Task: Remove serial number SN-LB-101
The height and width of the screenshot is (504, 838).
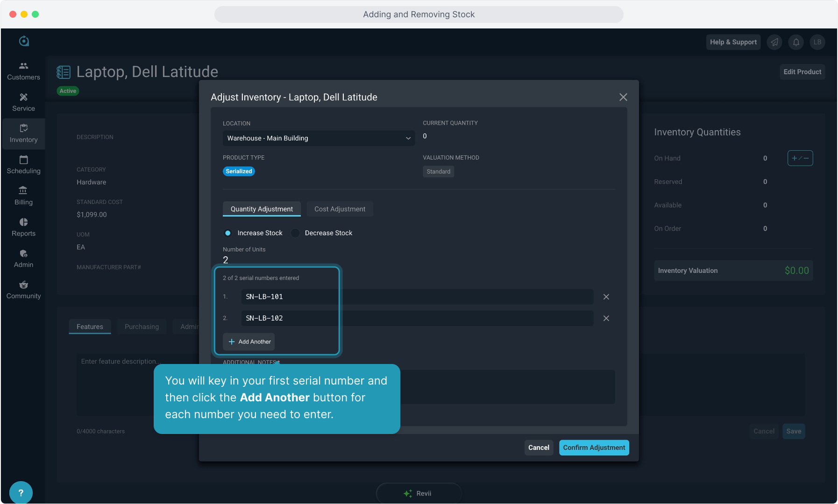Action: 606,297
